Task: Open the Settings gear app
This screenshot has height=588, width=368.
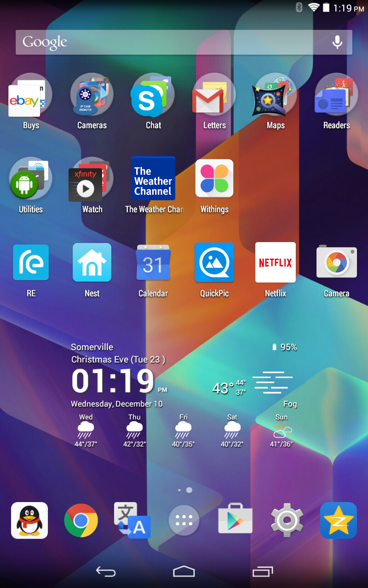Action: pos(287,520)
